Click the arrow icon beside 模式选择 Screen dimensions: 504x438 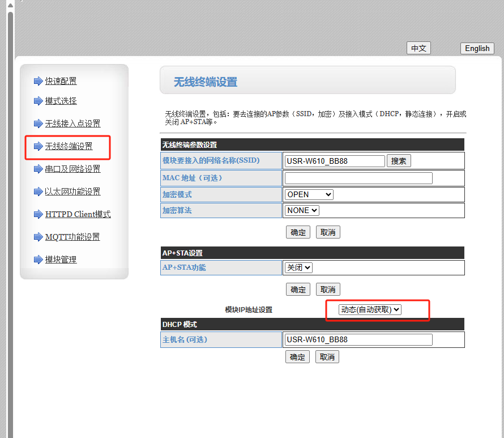[x=39, y=101]
